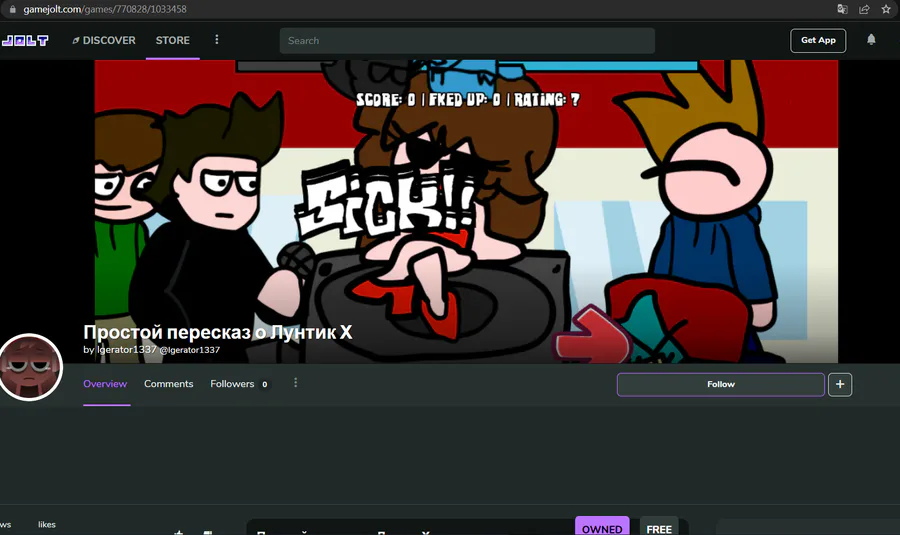Open the top navigation more-options menu
This screenshot has width=900, height=535.
(216, 40)
